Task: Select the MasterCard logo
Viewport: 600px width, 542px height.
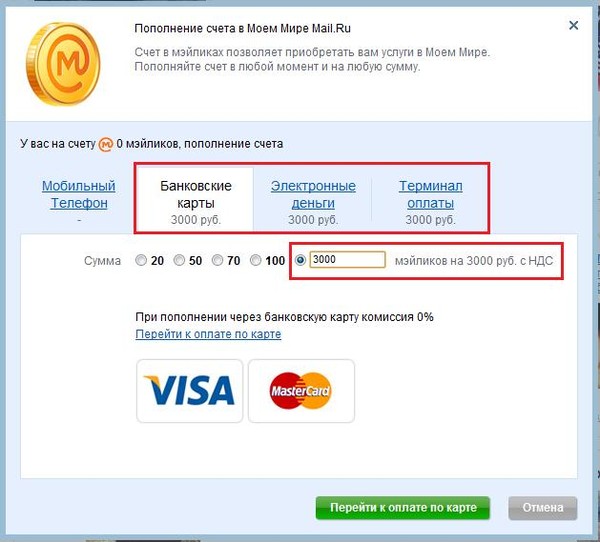Action: 301,391
